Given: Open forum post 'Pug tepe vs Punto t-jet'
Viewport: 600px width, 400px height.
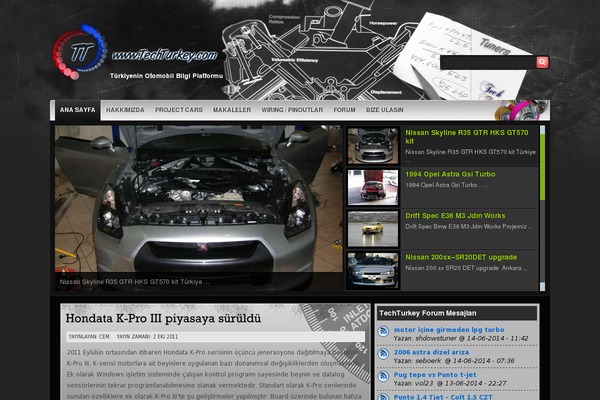Looking at the screenshot, I should click(x=435, y=375).
